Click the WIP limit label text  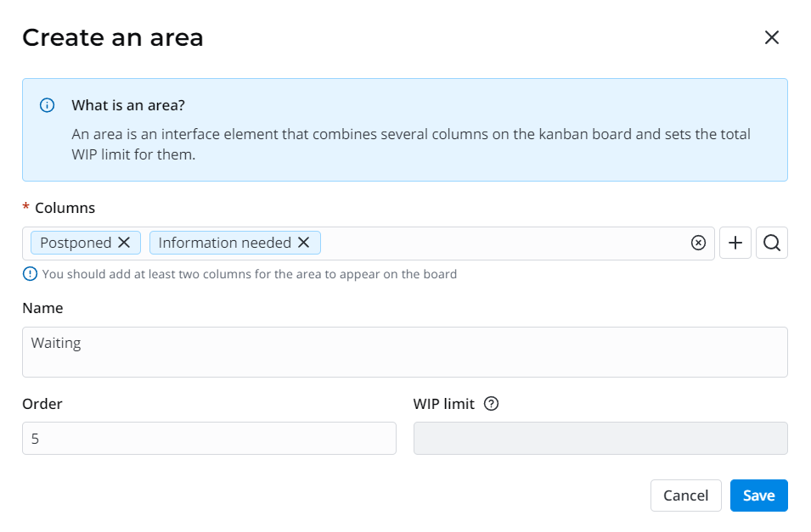(443, 404)
